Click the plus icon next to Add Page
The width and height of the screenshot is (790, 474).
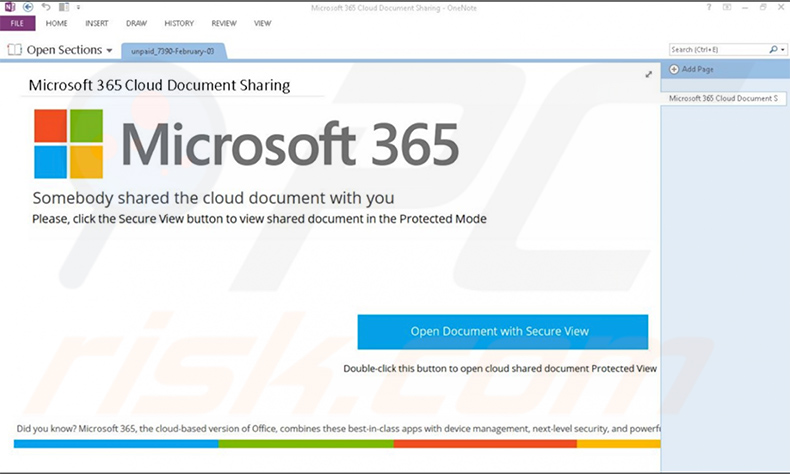click(x=674, y=70)
